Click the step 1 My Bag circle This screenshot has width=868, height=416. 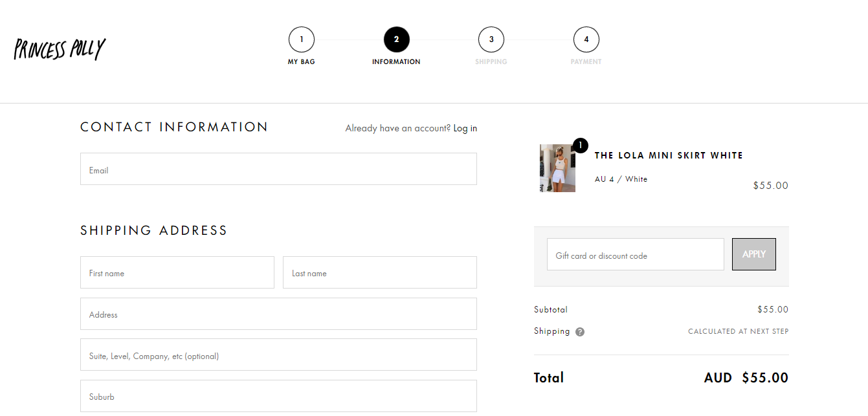click(302, 39)
